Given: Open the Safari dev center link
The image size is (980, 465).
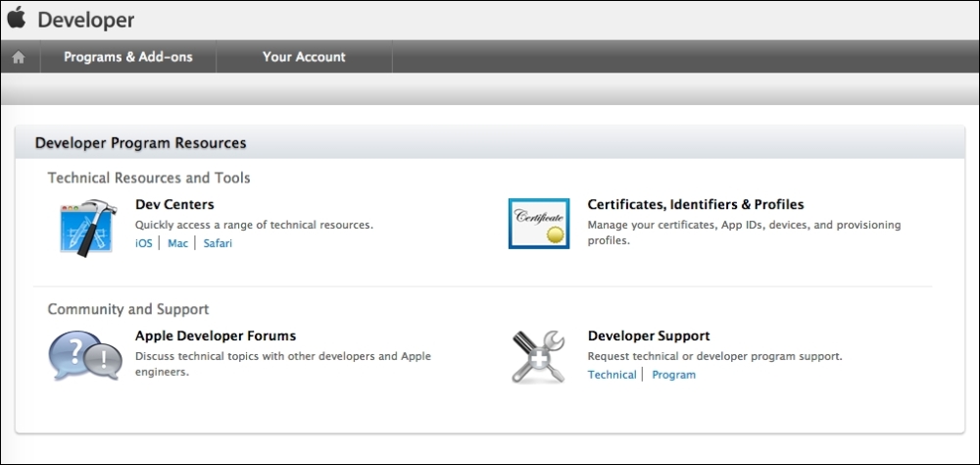Looking at the screenshot, I should [218, 243].
